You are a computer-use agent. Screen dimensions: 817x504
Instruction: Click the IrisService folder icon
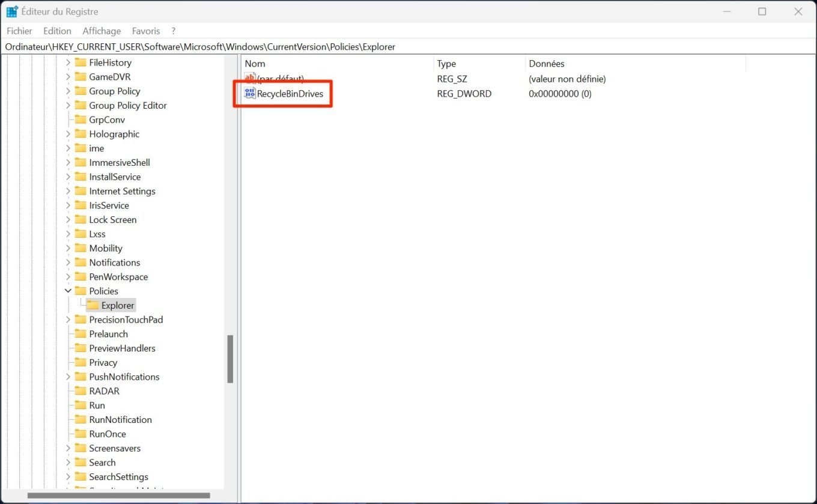pyautogui.click(x=80, y=205)
